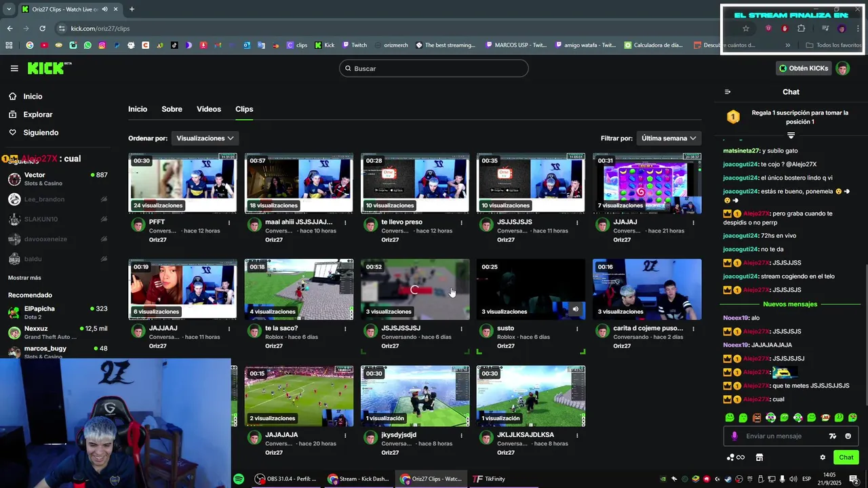Open a new browser tab
Viewport: 868px width, 488px height.
(x=132, y=9)
